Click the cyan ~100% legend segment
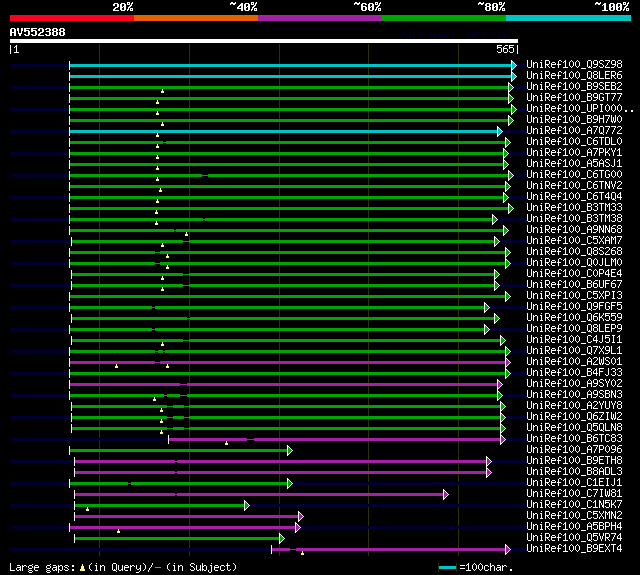Viewport: 640px width, 575px height. click(568, 18)
